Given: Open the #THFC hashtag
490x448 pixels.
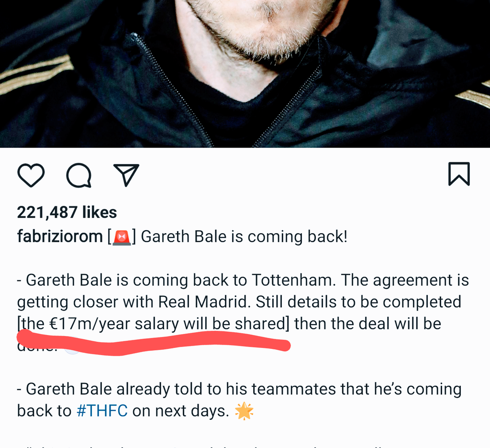Looking at the screenshot, I should coord(102,411).
